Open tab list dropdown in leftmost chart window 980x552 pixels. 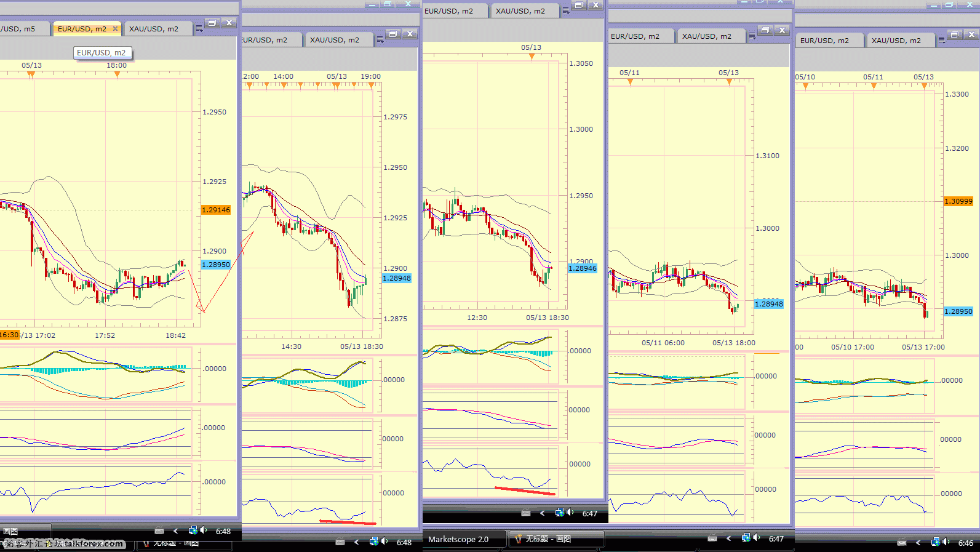(199, 29)
